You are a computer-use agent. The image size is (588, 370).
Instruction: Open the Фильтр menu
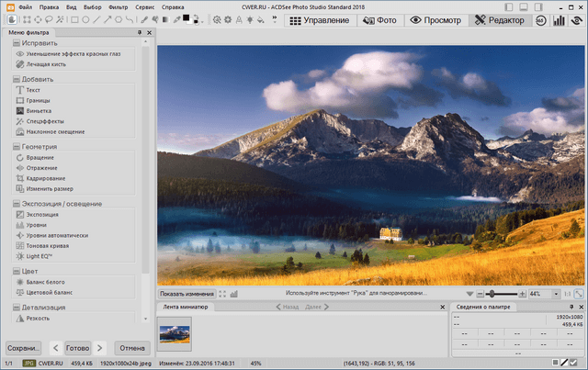[x=118, y=6]
